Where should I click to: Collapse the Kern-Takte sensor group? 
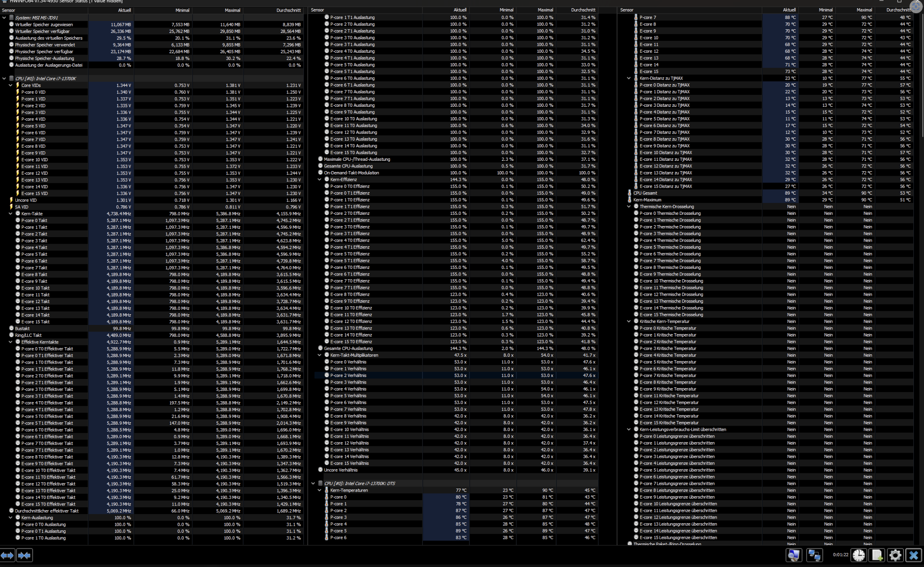point(11,214)
